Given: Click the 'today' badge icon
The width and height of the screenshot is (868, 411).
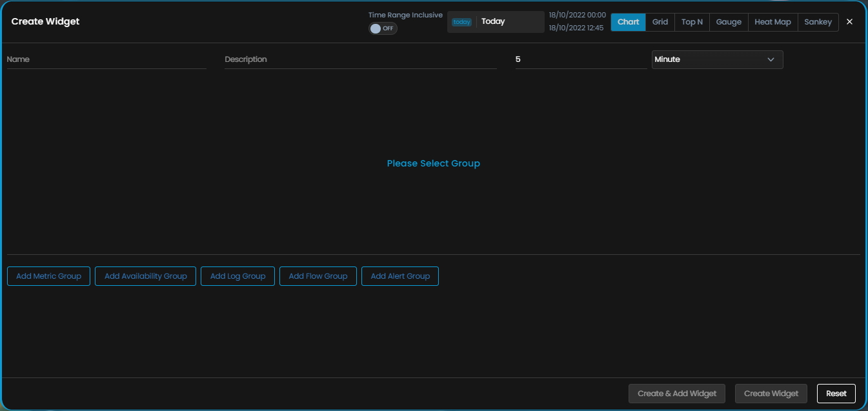Looking at the screenshot, I should [x=461, y=22].
